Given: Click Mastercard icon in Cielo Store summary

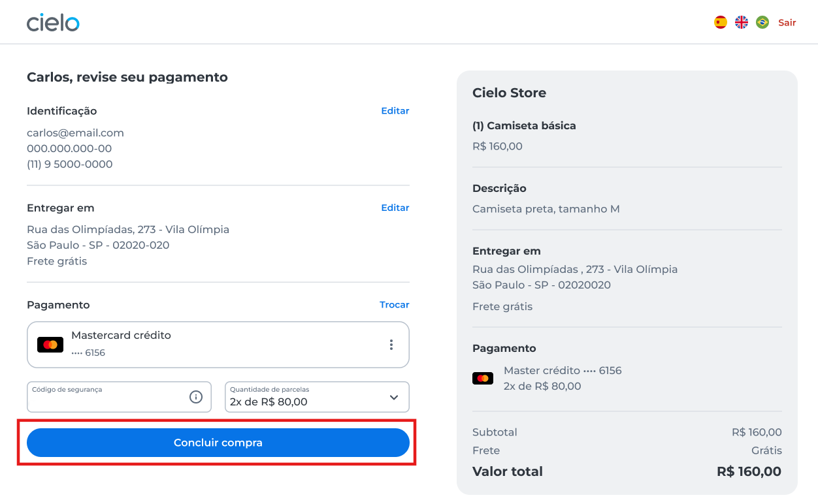Looking at the screenshot, I should [x=483, y=378].
